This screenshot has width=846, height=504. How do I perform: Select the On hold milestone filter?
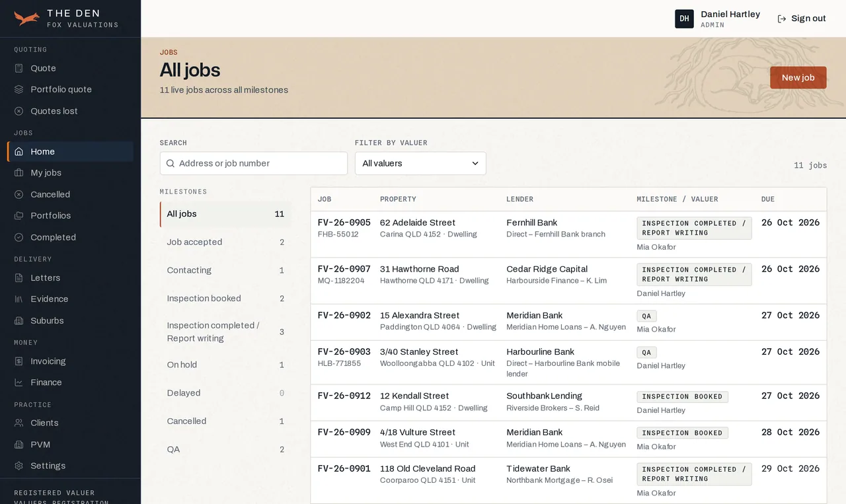(225, 365)
